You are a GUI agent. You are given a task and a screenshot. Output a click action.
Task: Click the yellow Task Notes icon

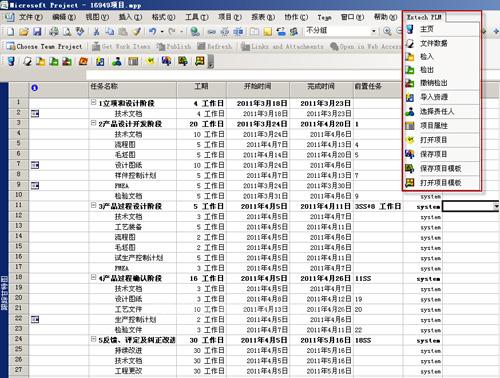pos(268,31)
